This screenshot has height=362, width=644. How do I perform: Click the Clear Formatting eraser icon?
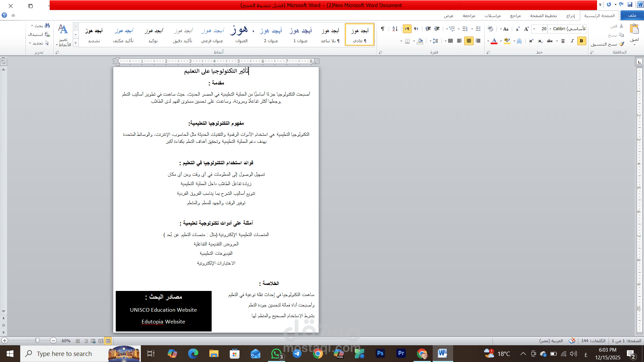point(490,29)
